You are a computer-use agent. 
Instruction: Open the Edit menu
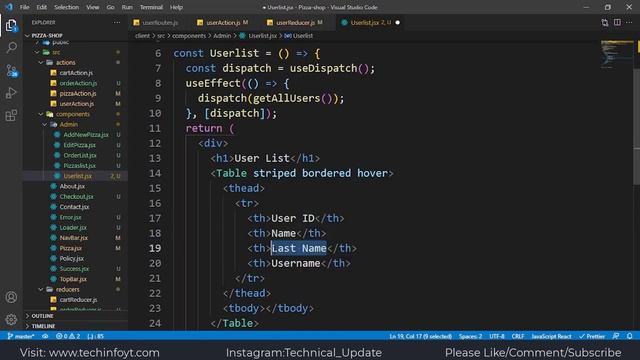42,7
